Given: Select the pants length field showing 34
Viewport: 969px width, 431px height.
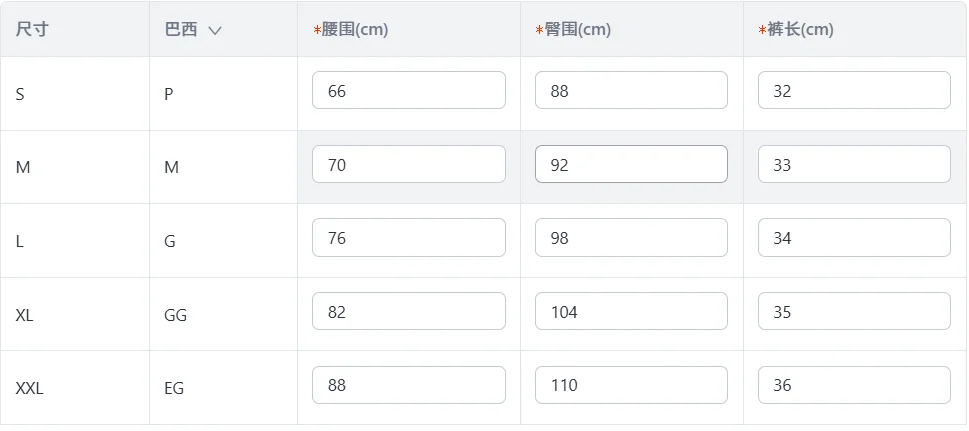Looking at the screenshot, I should [x=853, y=238].
